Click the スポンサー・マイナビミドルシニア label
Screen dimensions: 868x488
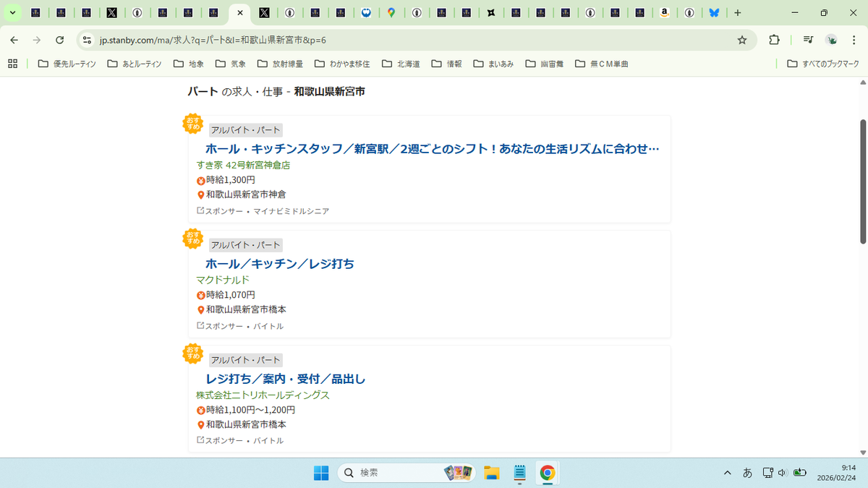click(263, 211)
